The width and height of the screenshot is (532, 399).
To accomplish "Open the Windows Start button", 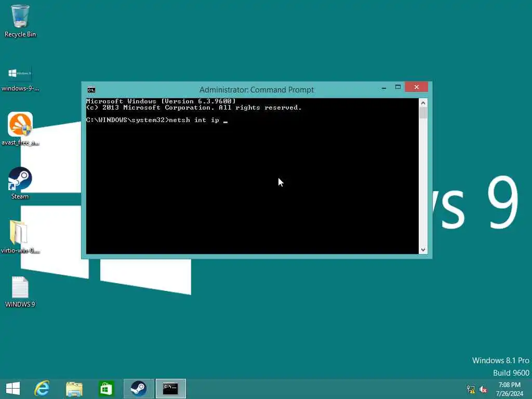I will click(x=13, y=389).
